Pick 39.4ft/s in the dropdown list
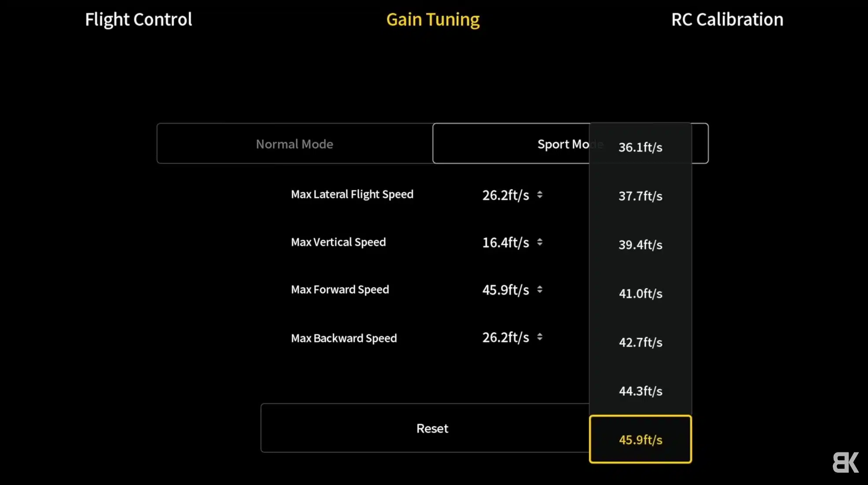Image resolution: width=868 pixels, height=485 pixels. 640,245
